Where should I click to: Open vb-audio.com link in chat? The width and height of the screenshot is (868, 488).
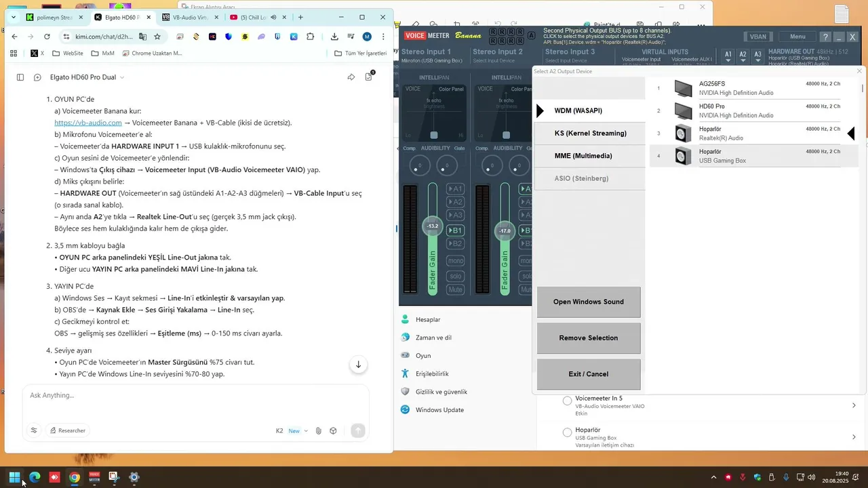click(x=88, y=123)
